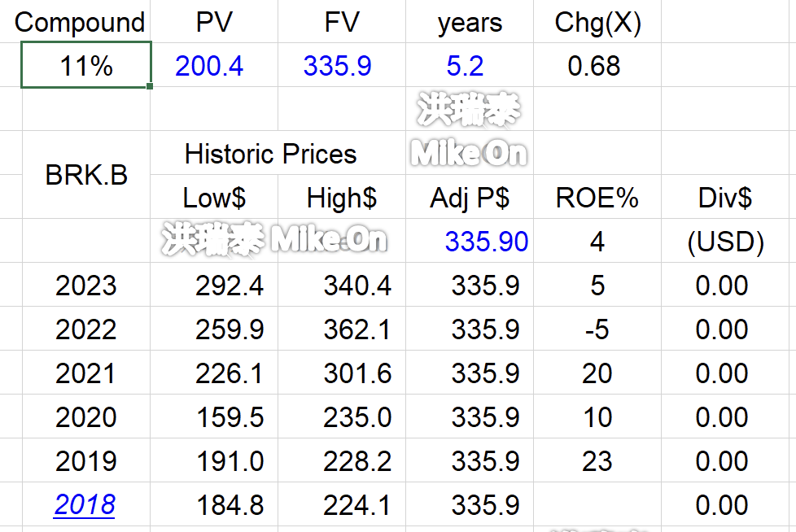Select the BRK.B ticker cell
The image size is (796, 532).
86,176
